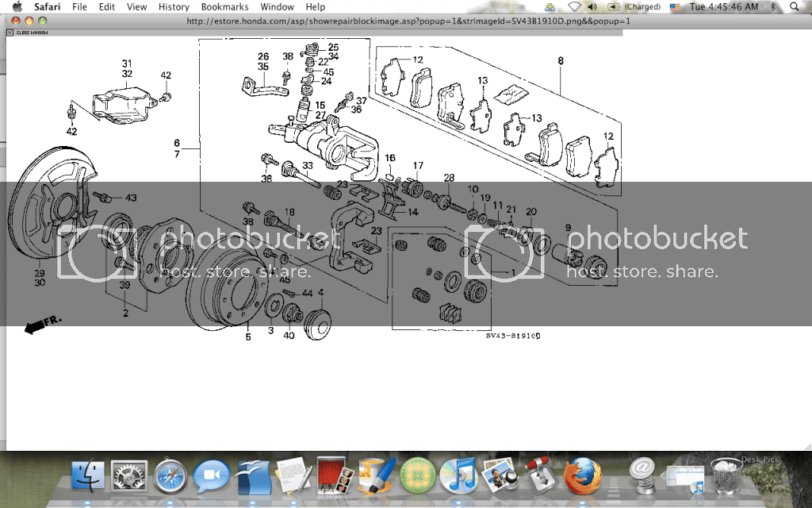The image size is (812, 508).
Task: Click part number 20 above the piston seal
Action: [530, 211]
